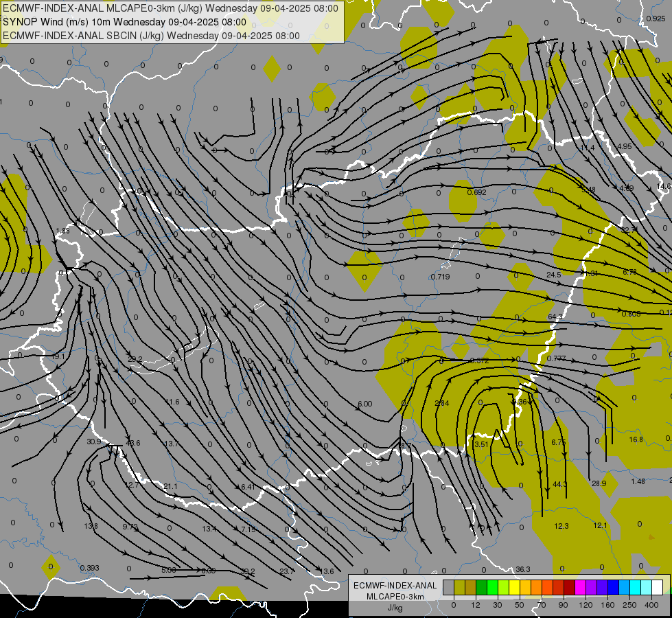
Task: Click the 30.9 map value
Action: pos(93,442)
